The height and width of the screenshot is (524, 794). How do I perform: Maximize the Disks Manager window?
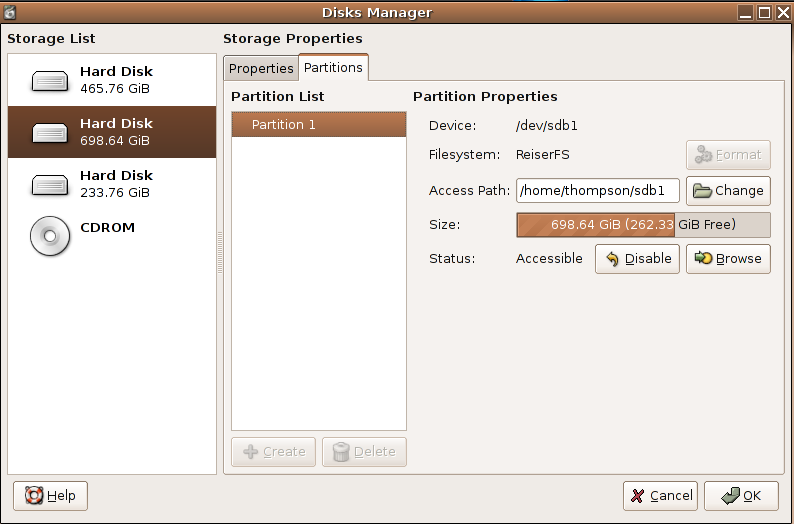coord(764,12)
